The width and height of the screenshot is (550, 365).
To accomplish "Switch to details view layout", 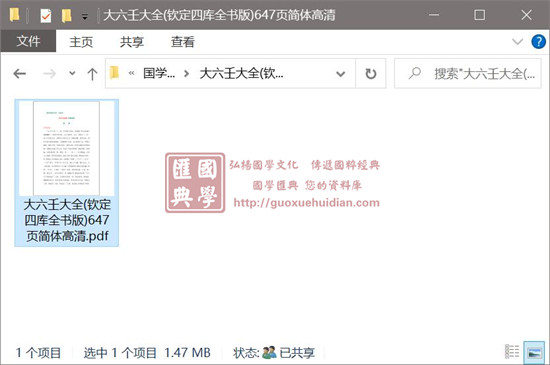I will tap(512, 352).
